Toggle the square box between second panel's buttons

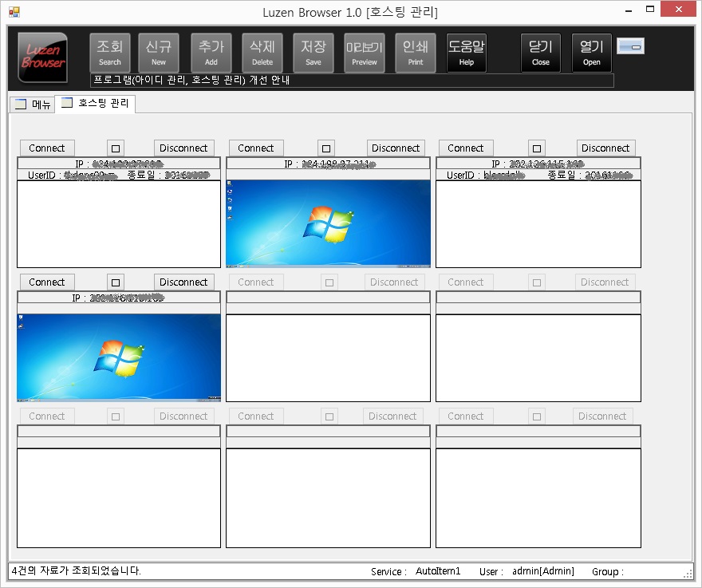325,148
